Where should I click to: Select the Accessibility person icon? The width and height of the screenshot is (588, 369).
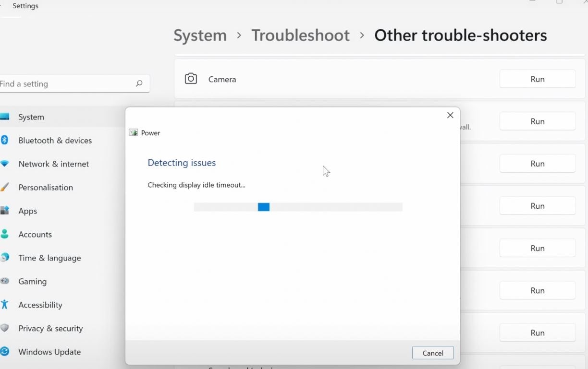pyautogui.click(x=4, y=305)
